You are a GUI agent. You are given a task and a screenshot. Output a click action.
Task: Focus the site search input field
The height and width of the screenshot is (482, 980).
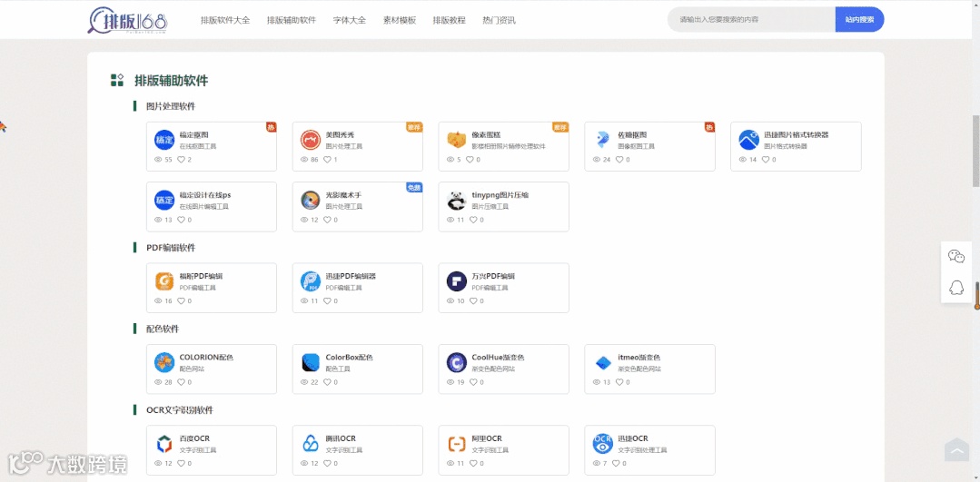pos(751,19)
